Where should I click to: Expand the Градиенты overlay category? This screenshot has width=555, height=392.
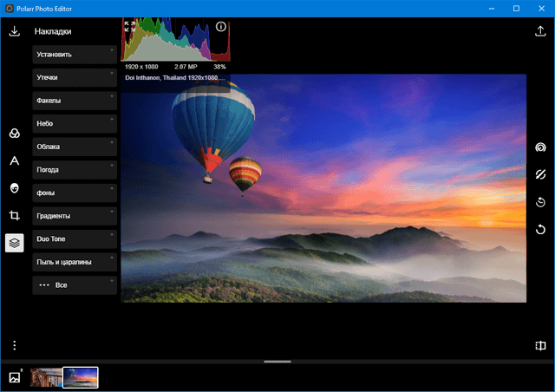pos(75,215)
